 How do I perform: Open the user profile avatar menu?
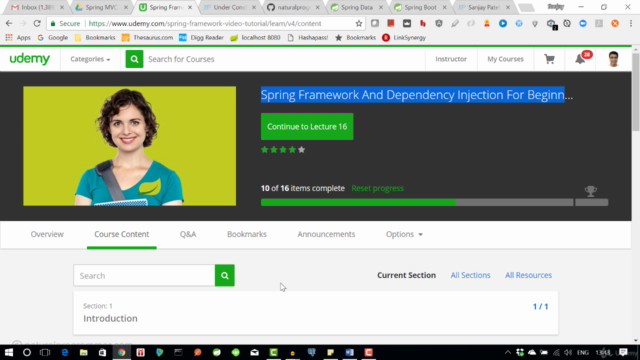point(613,59)
